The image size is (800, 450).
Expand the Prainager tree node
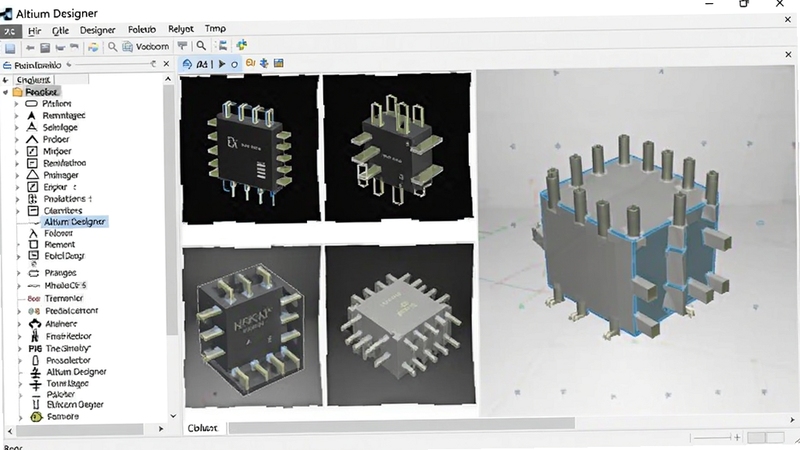point(17,175)
